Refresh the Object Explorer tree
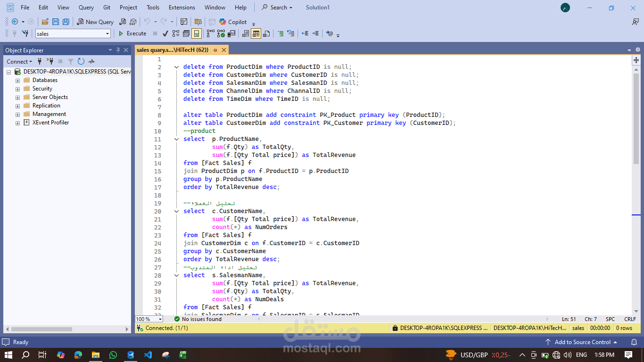The image size is (644, 362). tap(81, 61)
